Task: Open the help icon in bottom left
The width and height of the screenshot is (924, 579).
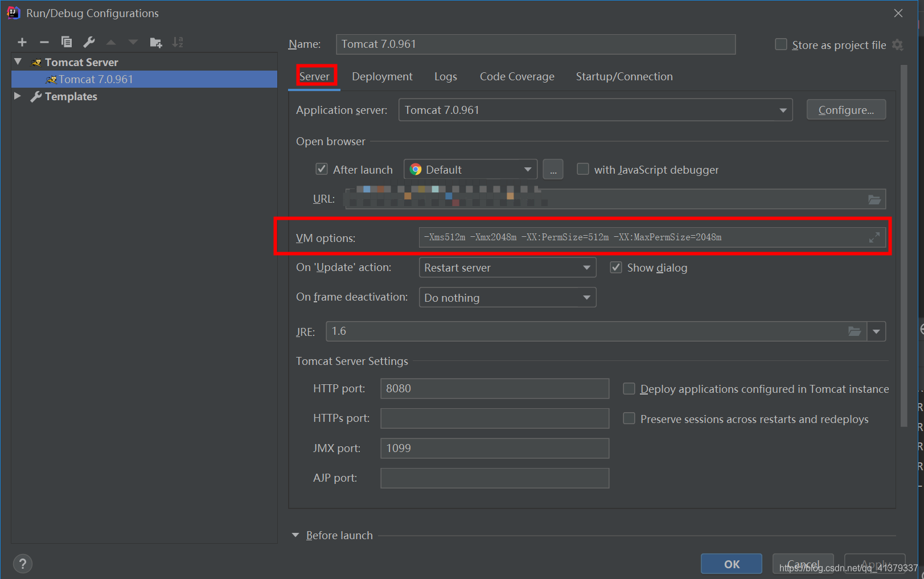Action: [22, 563]
